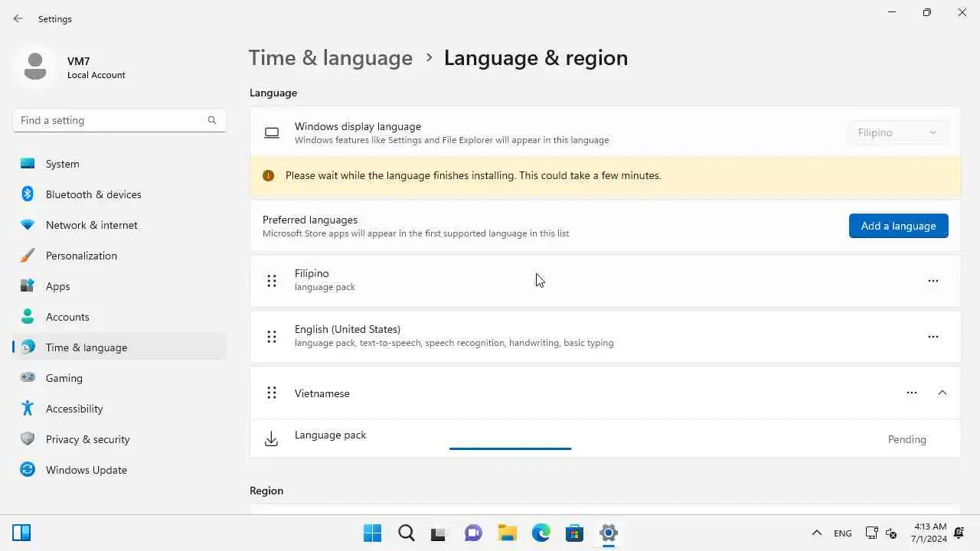This screenshot has height=551, width=980.
Task: Open Microsoft Store from taskbar
Action: pyautogui.click(x=574, y=533)
